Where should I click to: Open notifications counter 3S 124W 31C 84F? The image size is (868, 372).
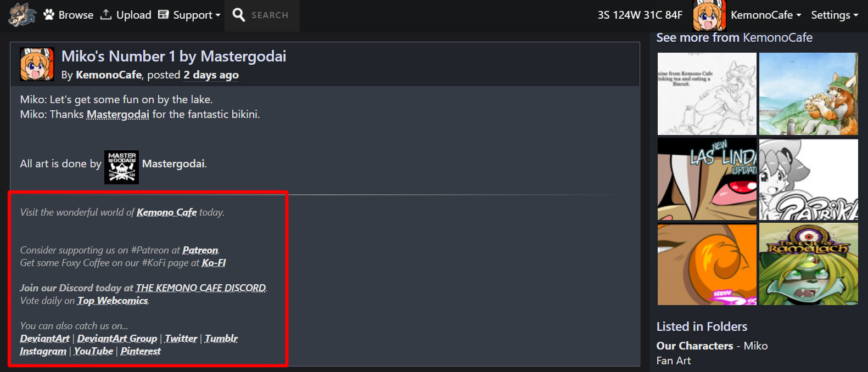click(640, 15)
